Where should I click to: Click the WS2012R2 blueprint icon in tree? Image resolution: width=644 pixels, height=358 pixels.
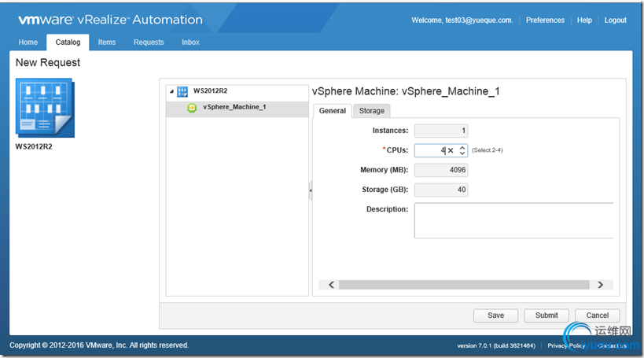pos(182,91)
